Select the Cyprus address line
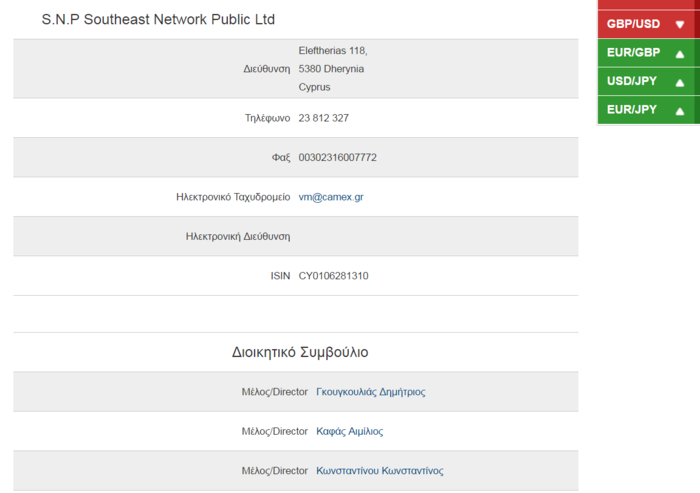The image size is (700, 493). point(314,87)
